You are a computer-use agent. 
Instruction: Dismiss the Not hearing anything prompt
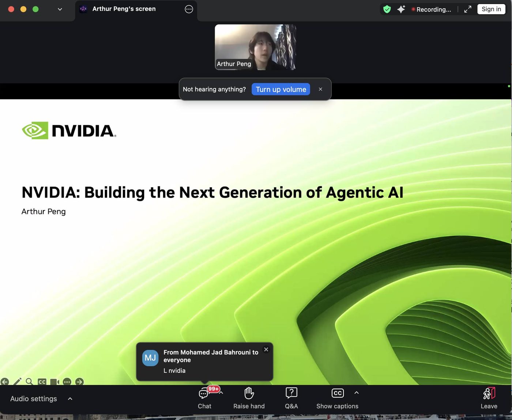point(320,89)
